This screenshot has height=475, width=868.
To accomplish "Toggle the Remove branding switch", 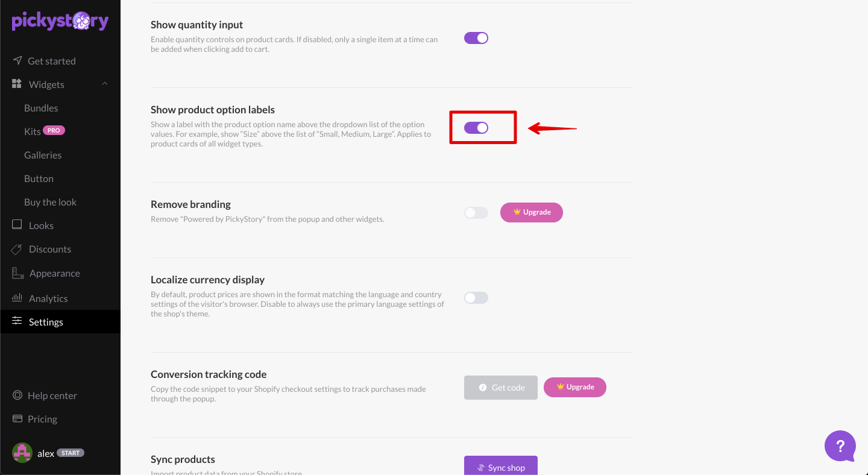I will (476, 213).
